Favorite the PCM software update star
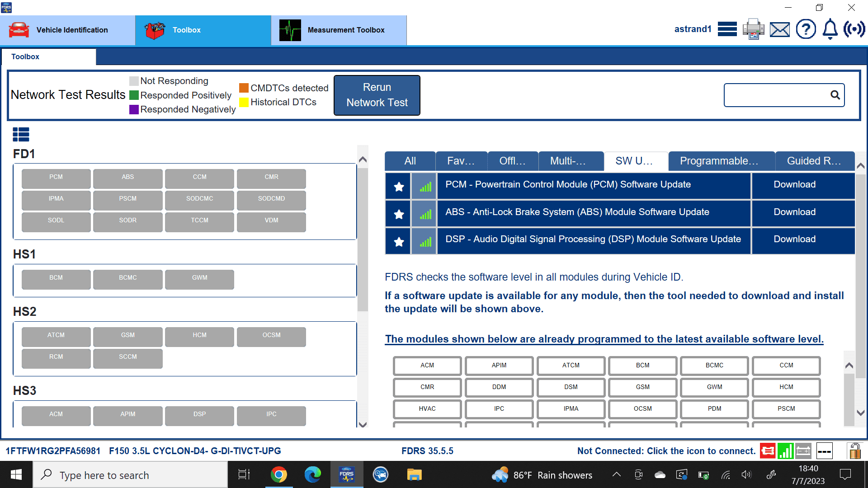This screenshot has height=488, width=868. tap(398, 186)
